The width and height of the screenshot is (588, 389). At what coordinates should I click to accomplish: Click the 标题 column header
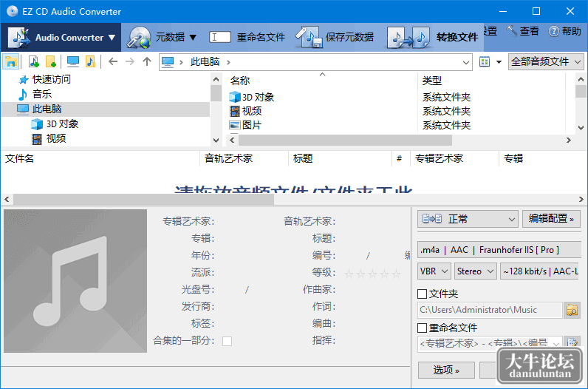pyautogui.click(x=341, y=158)
